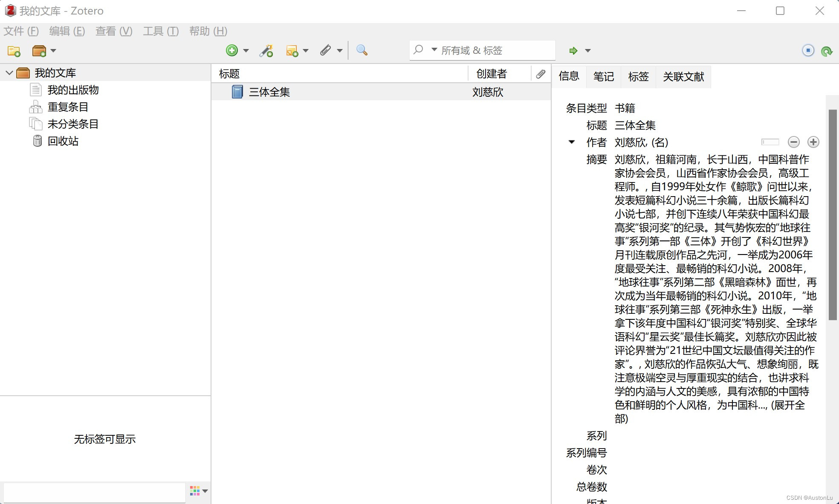Click the sync stop circular icon
The height and width of the screenshot is (504, 839).
pos(808,50)
